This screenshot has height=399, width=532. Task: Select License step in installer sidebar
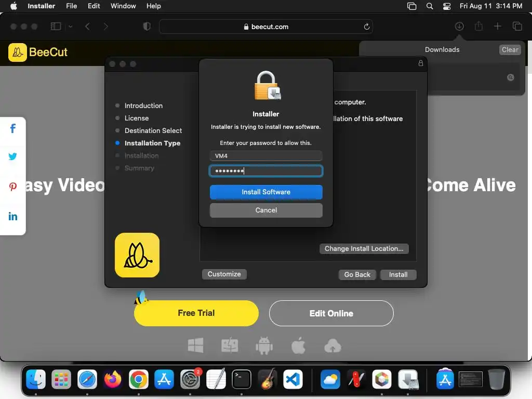pos(137,118)
